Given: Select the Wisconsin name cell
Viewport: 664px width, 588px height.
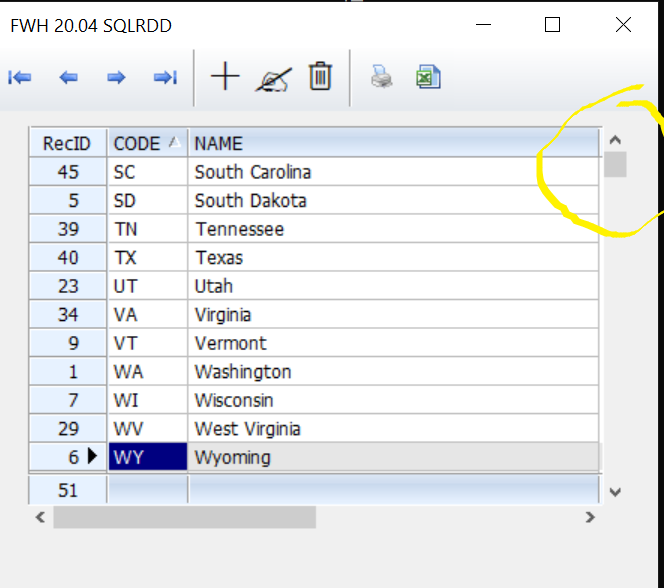Looking at the screenshot, I should tap(394, 400).
